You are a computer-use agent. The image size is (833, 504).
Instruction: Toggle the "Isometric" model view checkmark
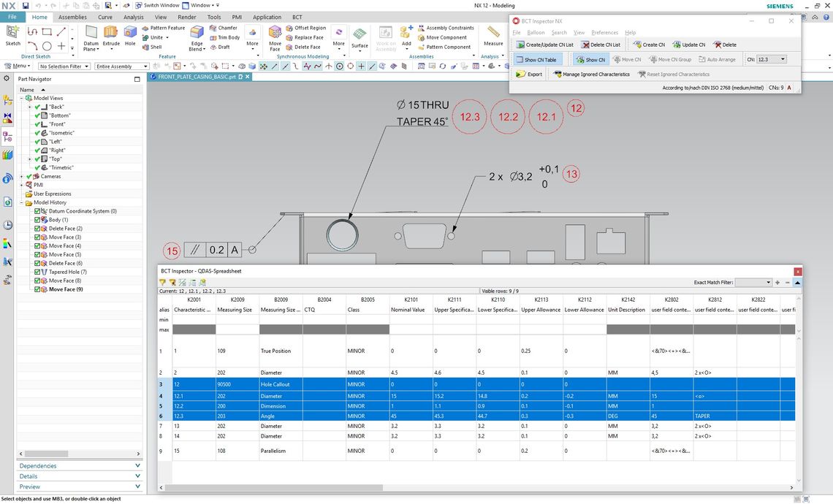37,133
